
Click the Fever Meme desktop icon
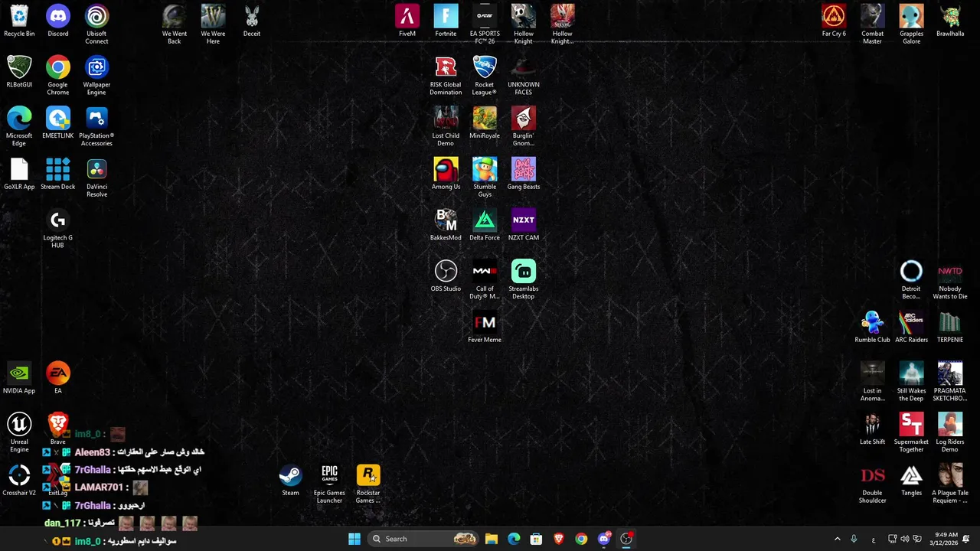point(485,327)
